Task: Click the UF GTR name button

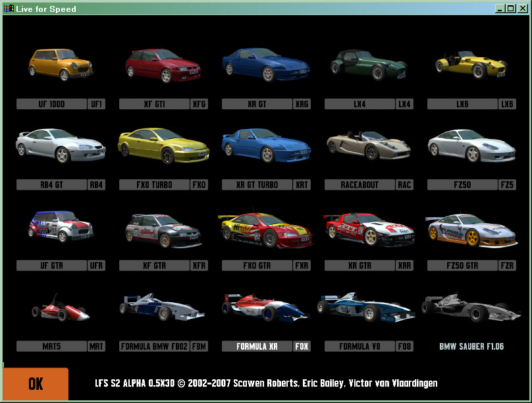Action: [x=51, y=265]
